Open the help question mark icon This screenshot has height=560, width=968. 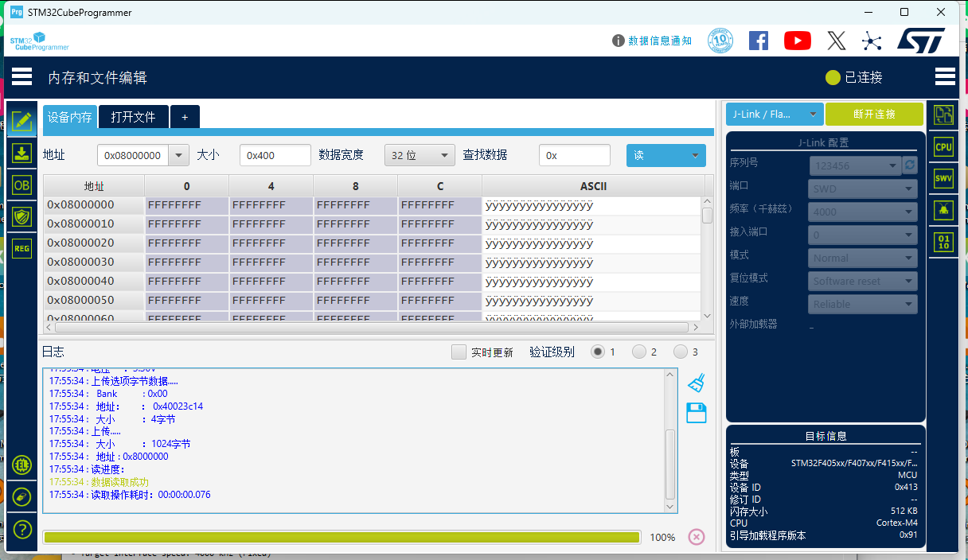(22, 529)
